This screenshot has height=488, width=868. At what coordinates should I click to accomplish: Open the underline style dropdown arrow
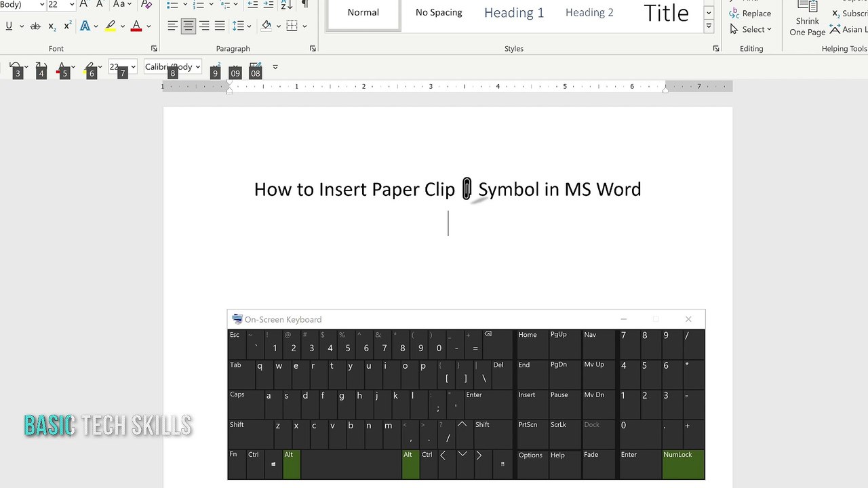[x=22, y=26]
